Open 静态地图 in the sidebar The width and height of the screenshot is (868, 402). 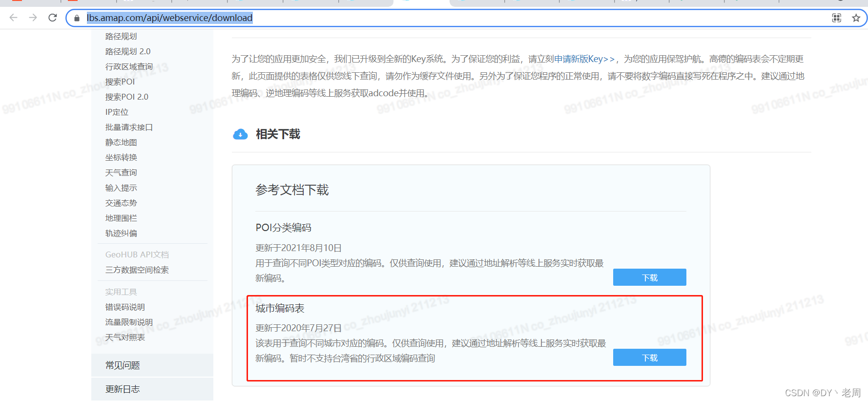coord(121,142)
